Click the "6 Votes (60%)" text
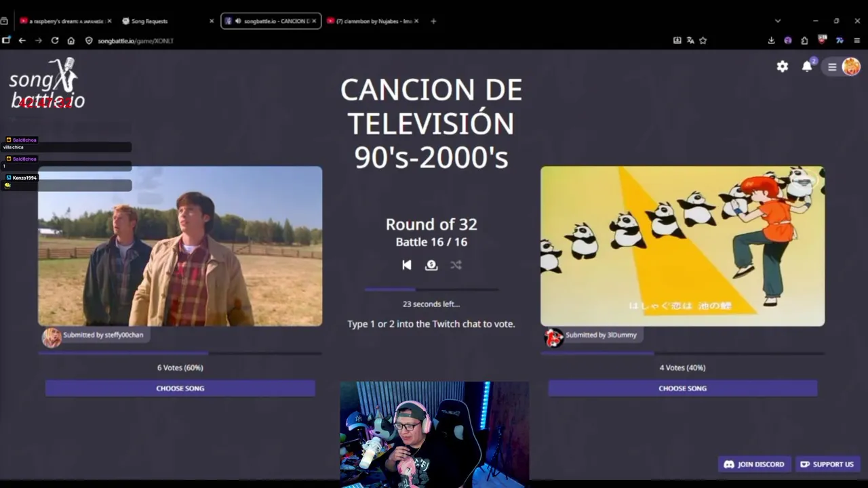The image size is (868, 488). click(x=180, y=367)
